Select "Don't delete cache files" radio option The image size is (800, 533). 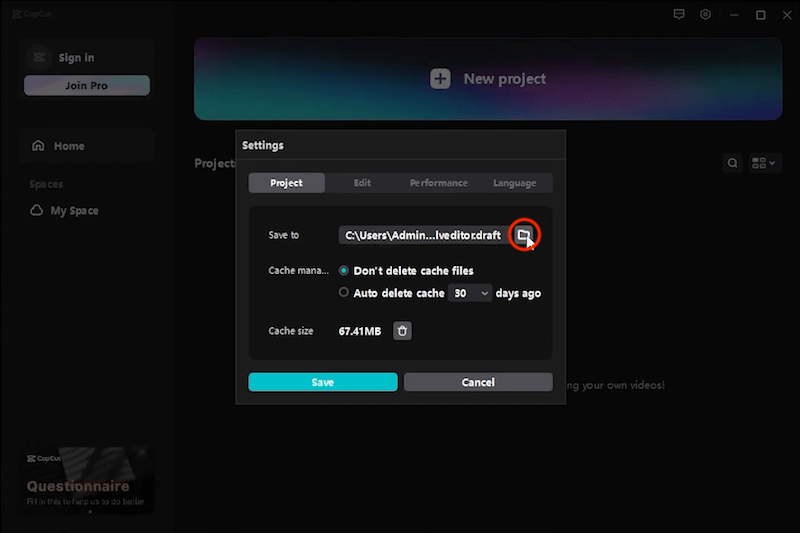(x=344, y=271)
